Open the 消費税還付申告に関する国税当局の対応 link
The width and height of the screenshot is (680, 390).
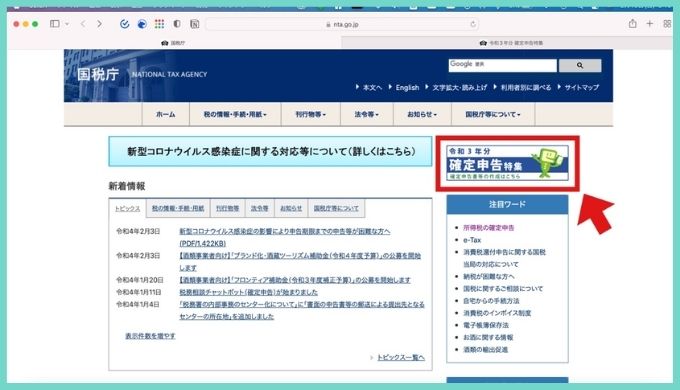(504, 258)
